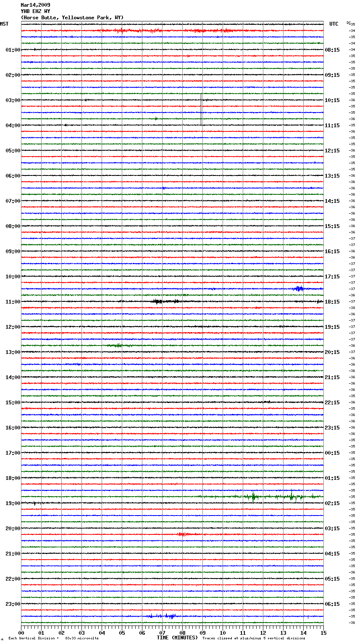Select the "18:00" MST hour label
Viewport: 357px width, 644px height.
coord(13,478)
